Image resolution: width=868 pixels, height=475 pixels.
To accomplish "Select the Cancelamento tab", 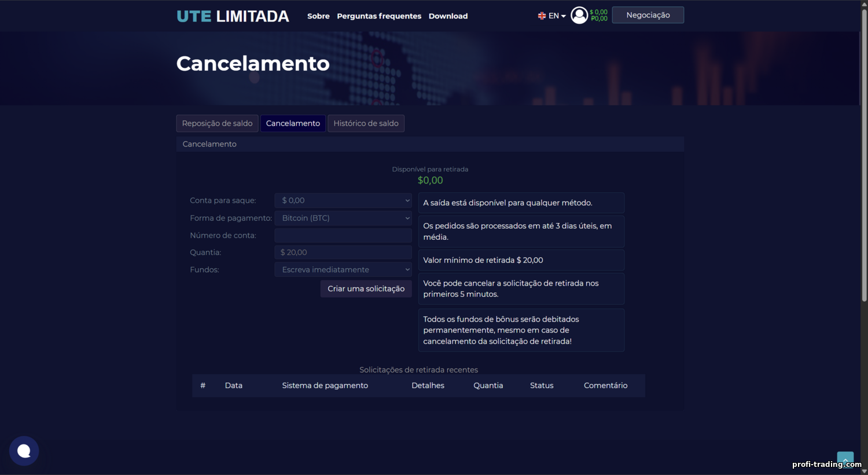I will click(293, 123).
